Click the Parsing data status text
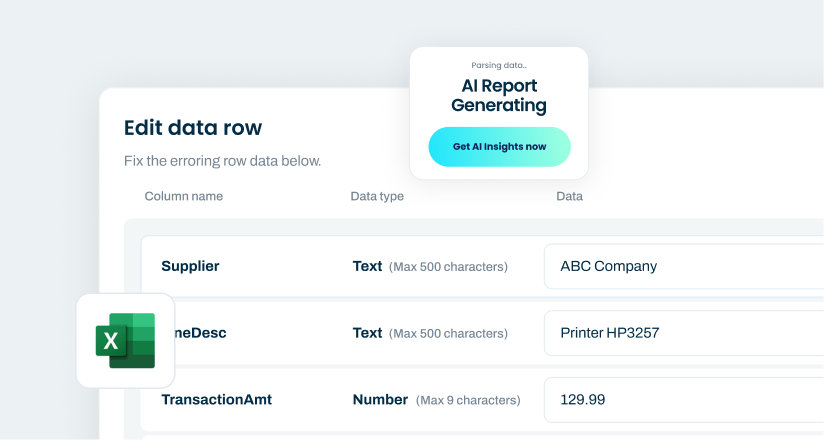This screenshot has width=824, height=440. (498, 65)
